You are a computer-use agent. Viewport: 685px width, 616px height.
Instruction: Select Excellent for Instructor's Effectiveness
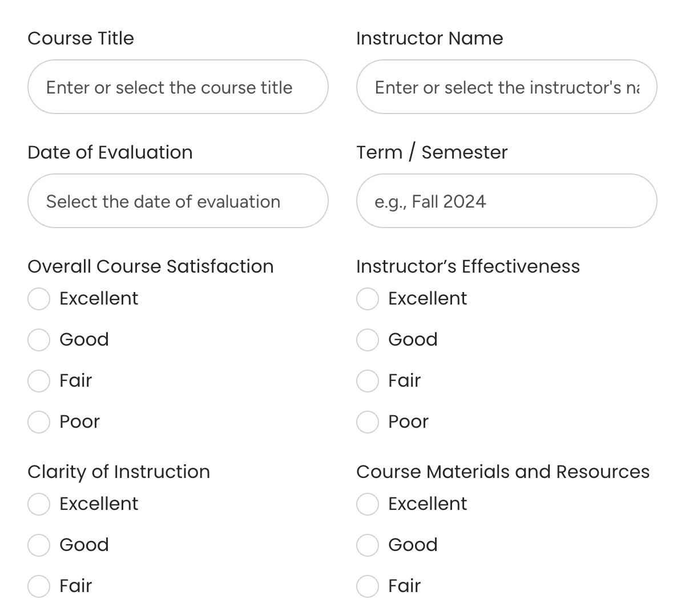pos(367,298)
